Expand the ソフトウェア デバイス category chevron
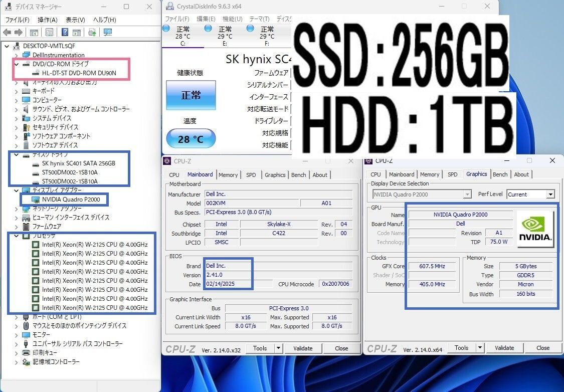Screen dimensions: 564x392 click(16, 145)
